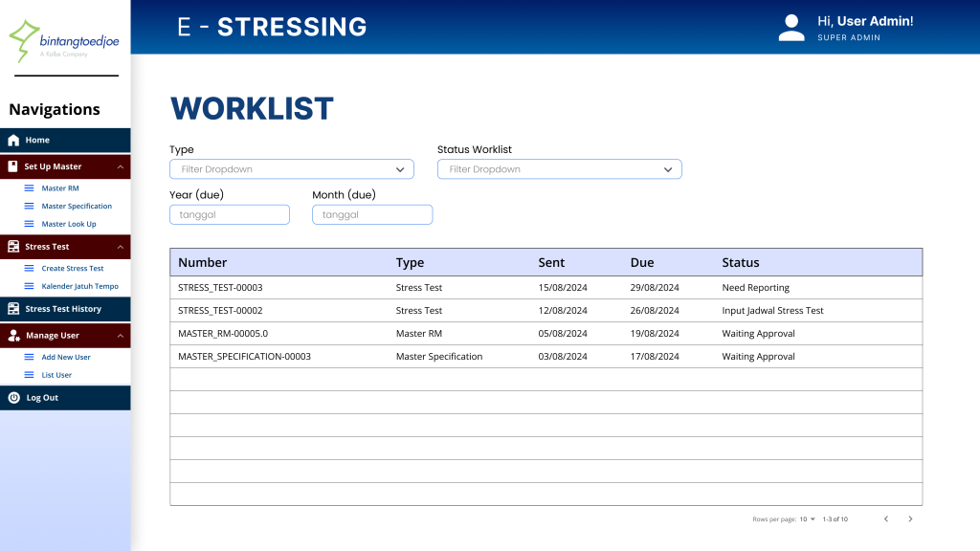Go to previous page with left arrow
Viewport: 980px width, 551px height.
(x=885, y=519)
